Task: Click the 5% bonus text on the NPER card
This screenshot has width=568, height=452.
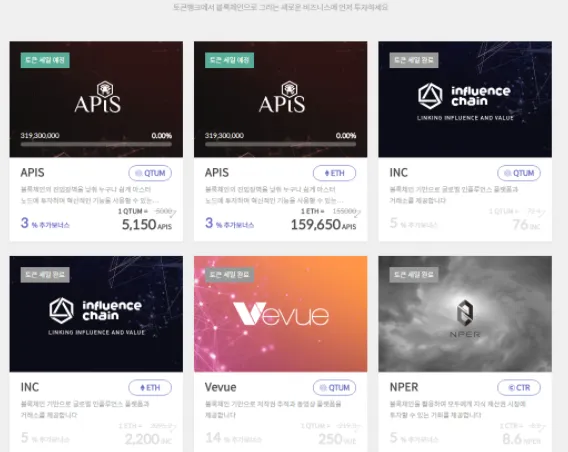Action: (414, 438)
